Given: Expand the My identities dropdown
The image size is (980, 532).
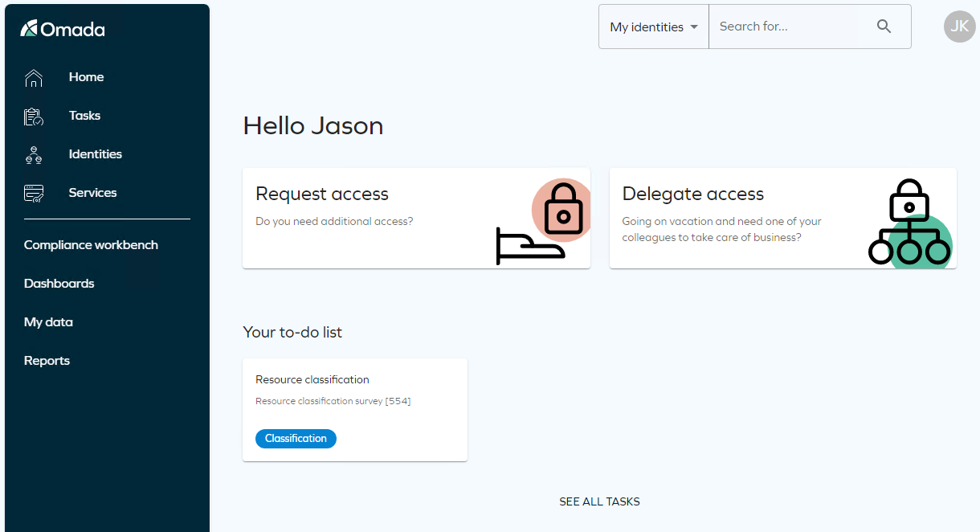Looking at the screenshot, I should point(654,27).
